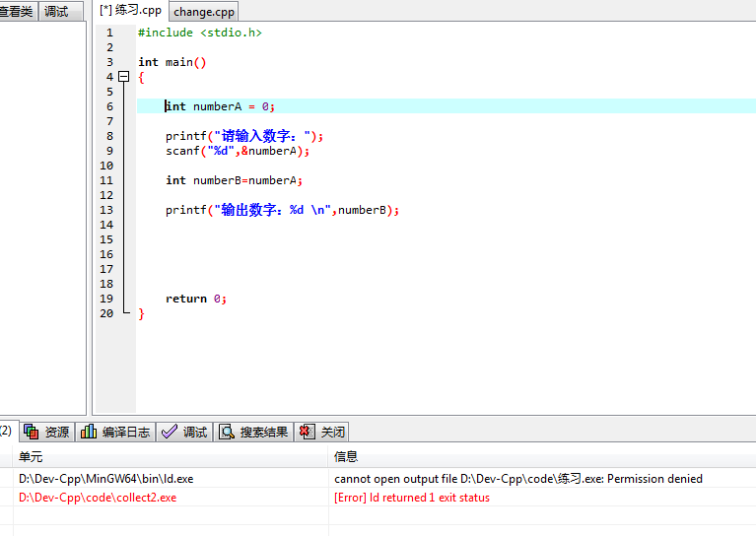Click the 'int numberB=numberA;' line
The image size is (756, 536).
235,180
